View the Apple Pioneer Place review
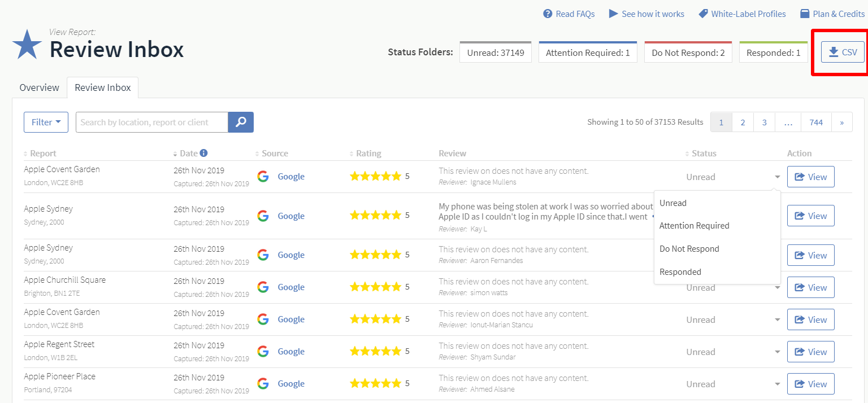868x403 pixels. [x=810, y=384]
